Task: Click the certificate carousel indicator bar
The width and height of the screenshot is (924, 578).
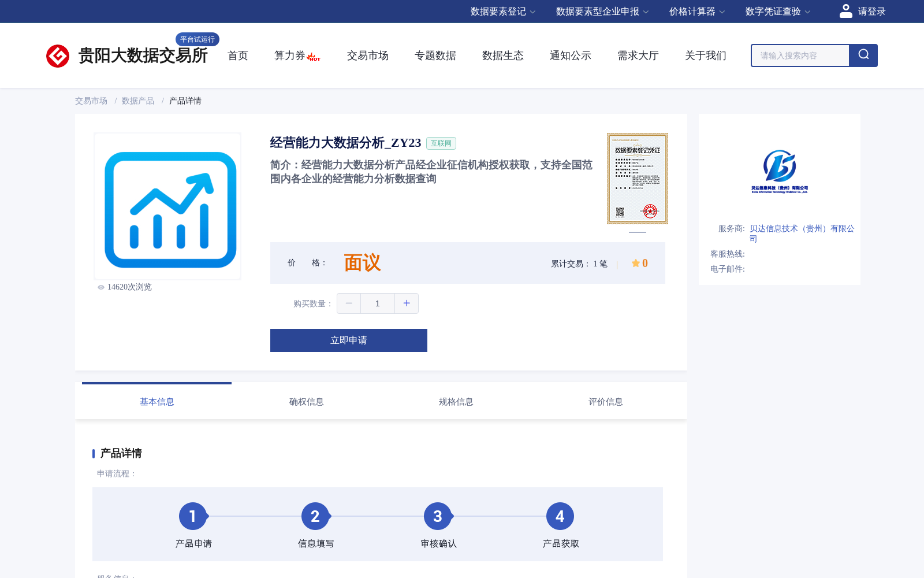Action: pos(638,232)
